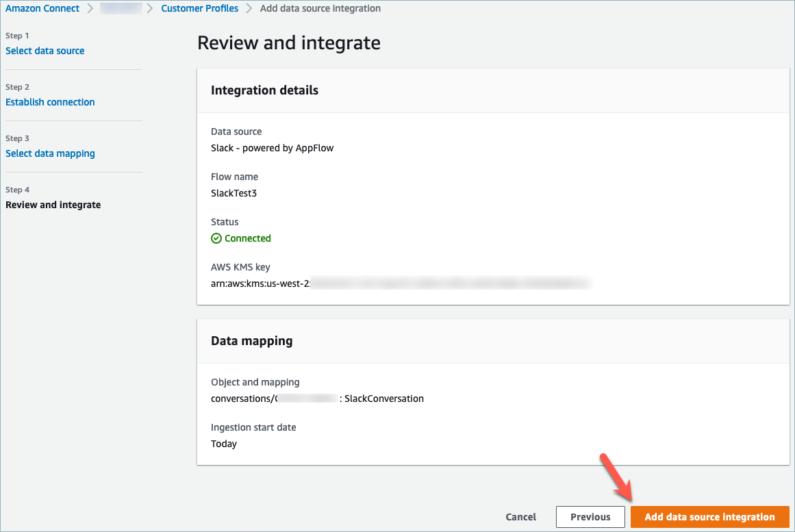This screenshot has height=532, width=795.
Task: Click Step 4 Review and integrate label
Action: pos(53,205)
